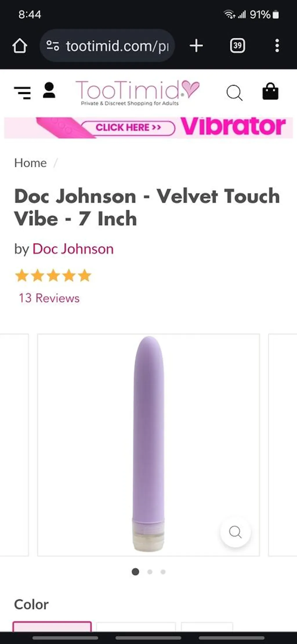This screenshot has height=644, width=297.
Task: Open the browser three-dot menu
Action: [277, 46]
